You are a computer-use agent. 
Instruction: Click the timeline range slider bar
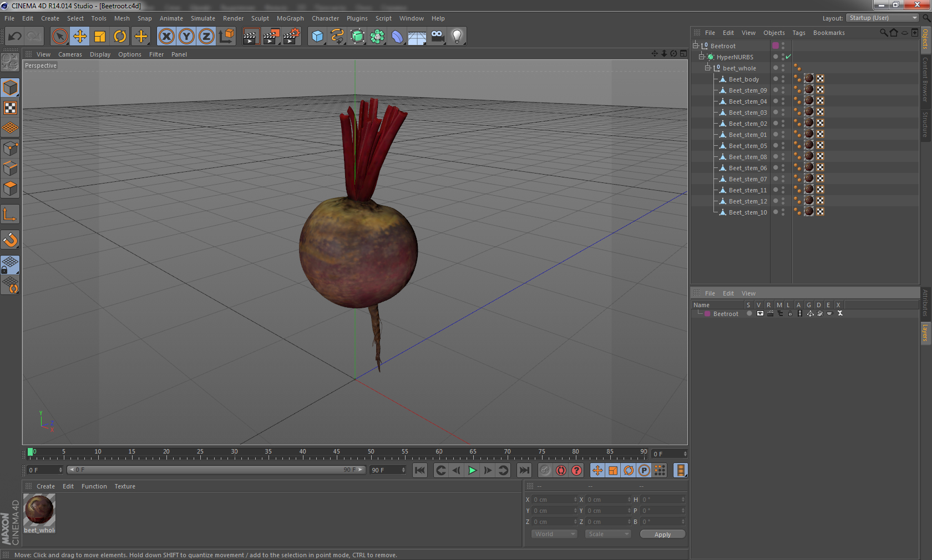[x=216, y=470]
